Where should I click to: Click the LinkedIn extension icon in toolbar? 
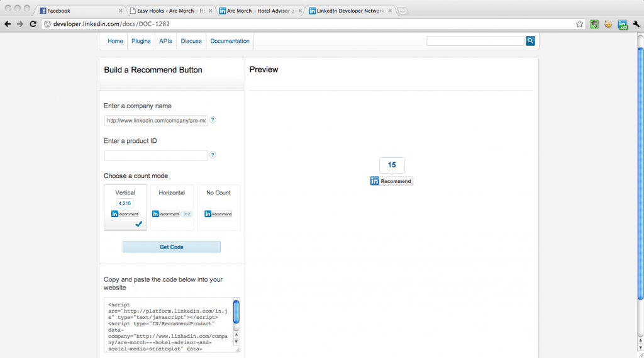click(x=623, y=25)
